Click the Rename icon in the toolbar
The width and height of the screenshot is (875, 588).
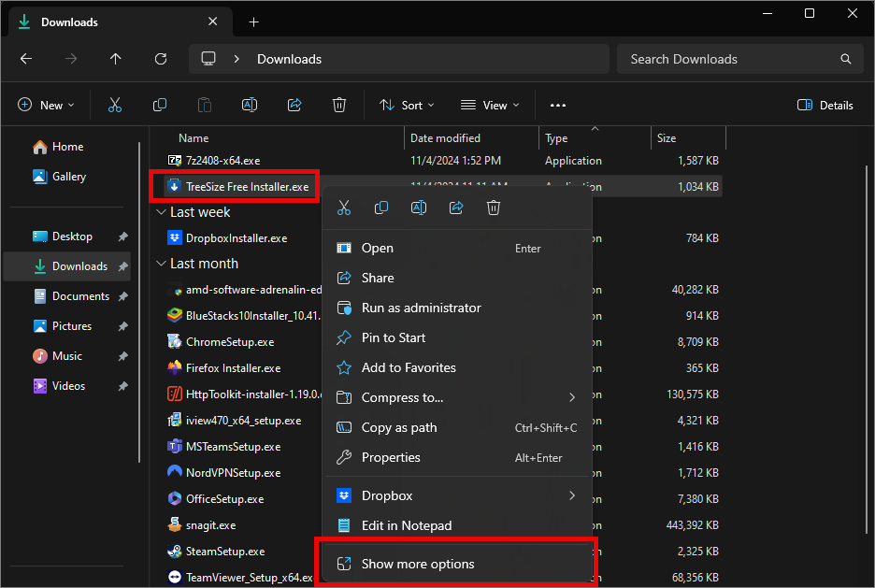pos(250,105)
